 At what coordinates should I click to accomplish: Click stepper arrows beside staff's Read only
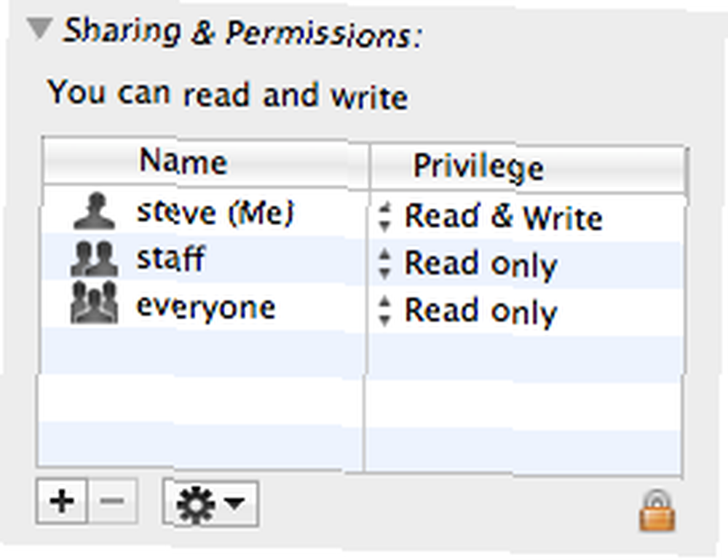(x=384, y=264)
